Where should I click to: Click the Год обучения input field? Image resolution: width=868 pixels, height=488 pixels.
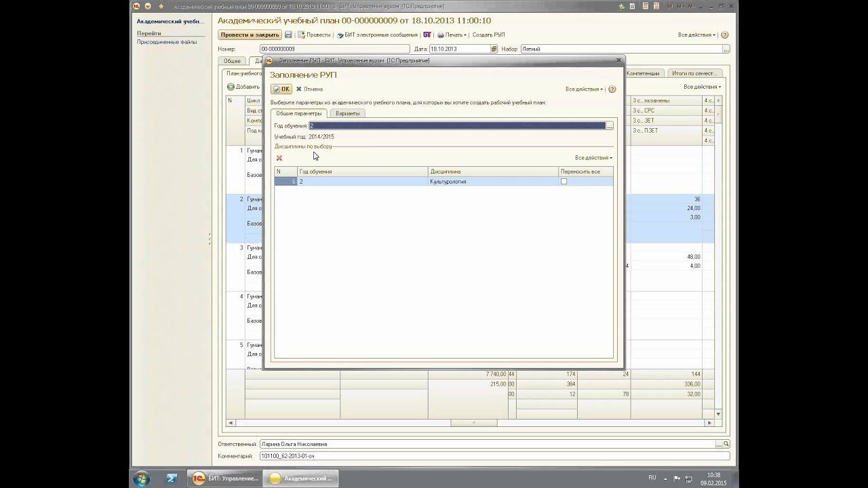tap(457, 125)
